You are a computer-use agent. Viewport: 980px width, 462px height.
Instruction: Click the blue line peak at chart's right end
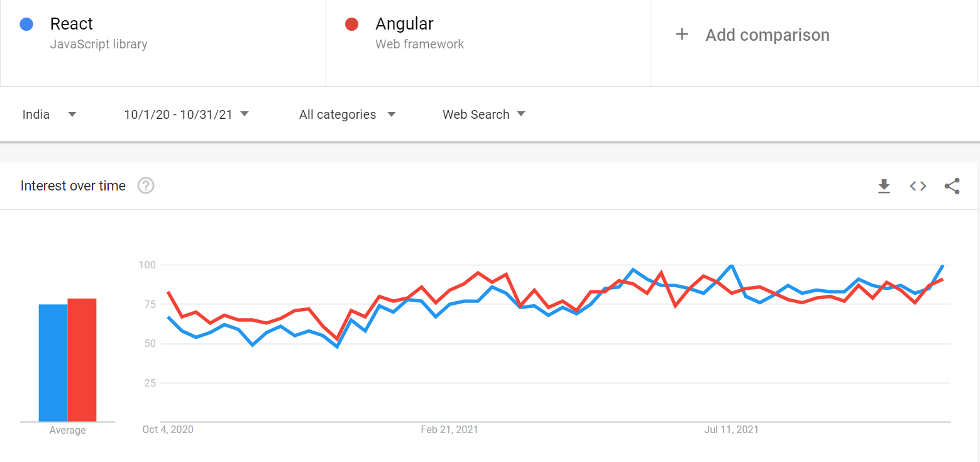click(x=942, y=266)
